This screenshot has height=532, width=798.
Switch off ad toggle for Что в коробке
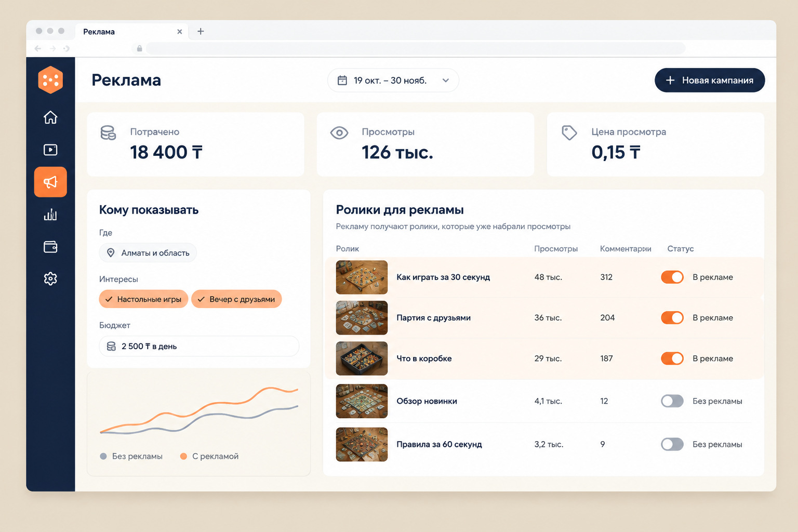click(x=672, y=358)
